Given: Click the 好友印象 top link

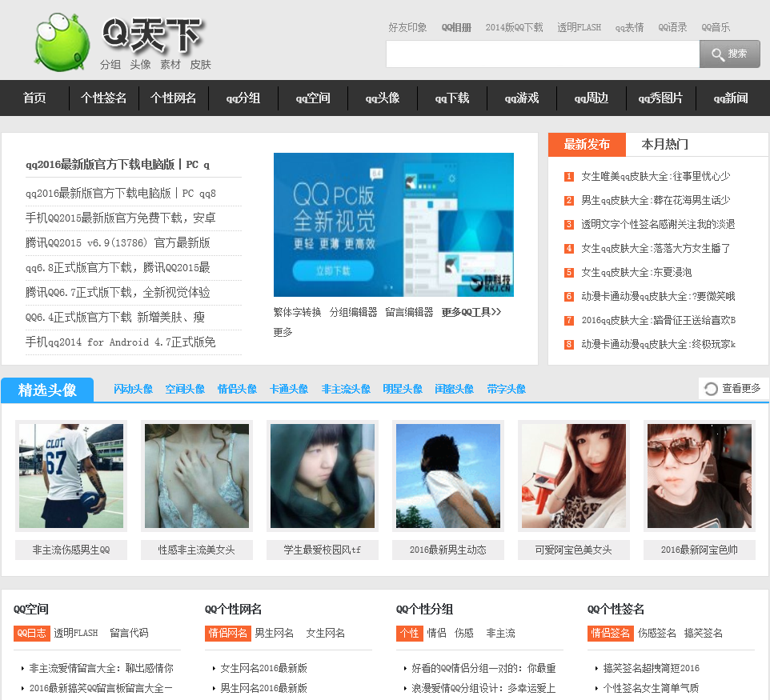Looking at the screenshot, I should point(407,27).
